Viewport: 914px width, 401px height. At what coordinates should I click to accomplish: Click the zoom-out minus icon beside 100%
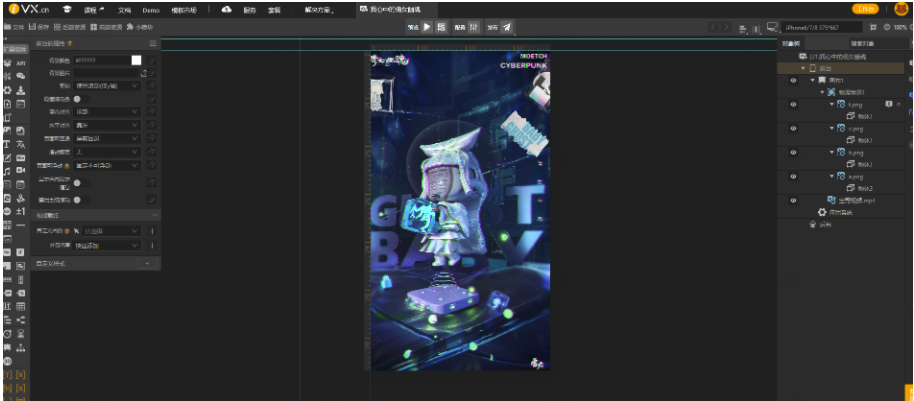[887, 27]
